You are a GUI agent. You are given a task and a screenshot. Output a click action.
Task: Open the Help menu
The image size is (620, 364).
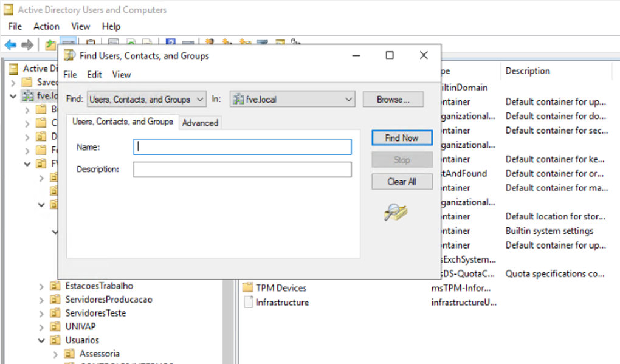click(111, 27)
